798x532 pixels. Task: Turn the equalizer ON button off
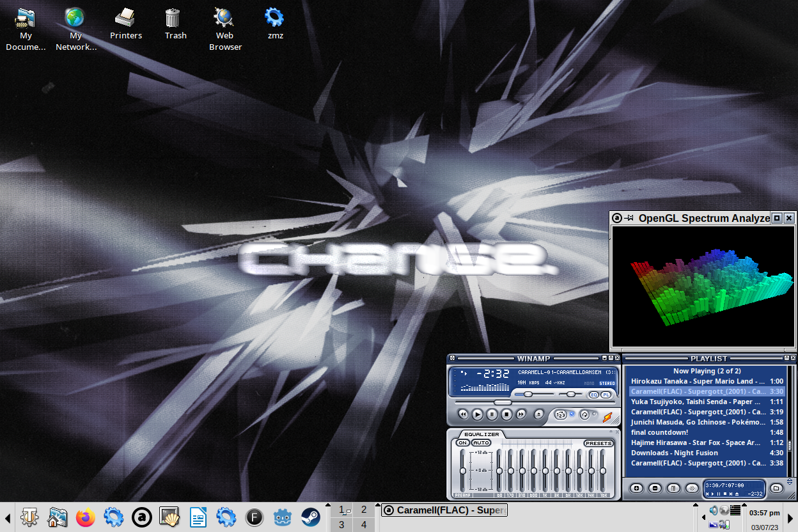point(462,443)
